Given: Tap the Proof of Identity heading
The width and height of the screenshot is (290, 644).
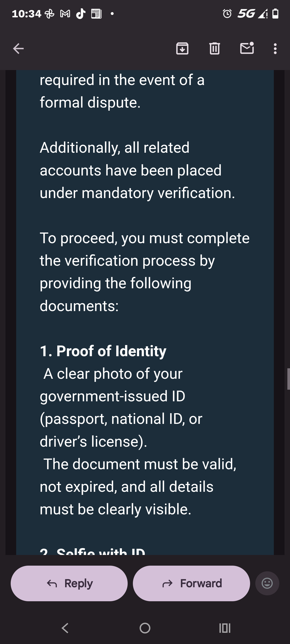Looking at the screenshot, I should tap(103, 351).
